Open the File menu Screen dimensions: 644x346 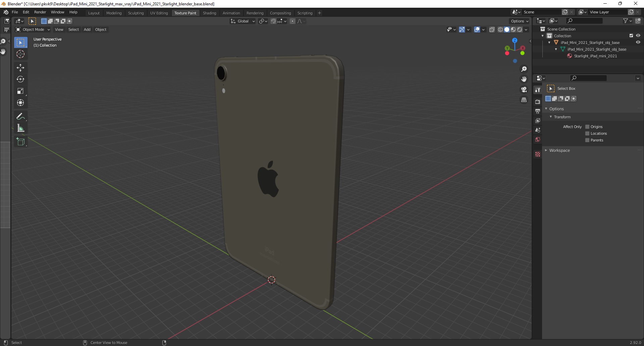tap(15, 12)
